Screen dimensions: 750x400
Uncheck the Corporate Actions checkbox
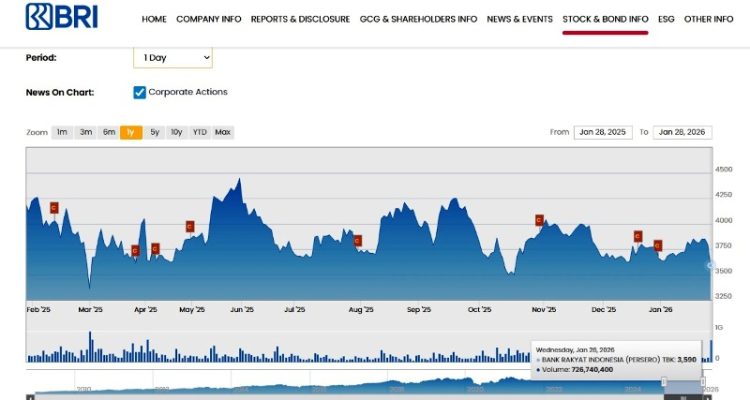click(x=140, y=92)
